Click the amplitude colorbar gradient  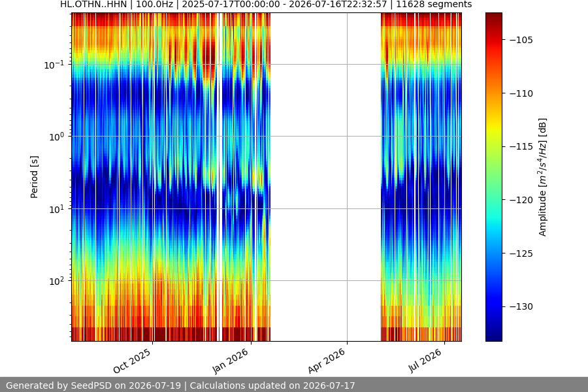click(493, 177)
